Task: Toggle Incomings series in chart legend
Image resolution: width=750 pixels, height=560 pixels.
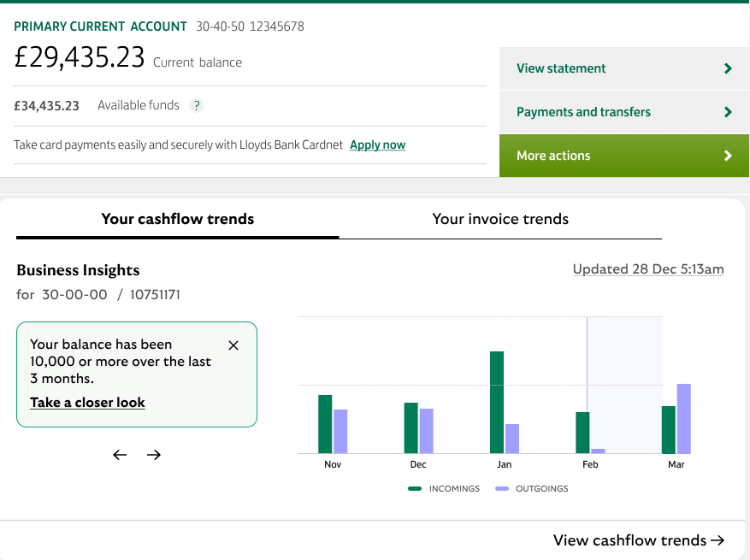Action: (x=445, y=489)
